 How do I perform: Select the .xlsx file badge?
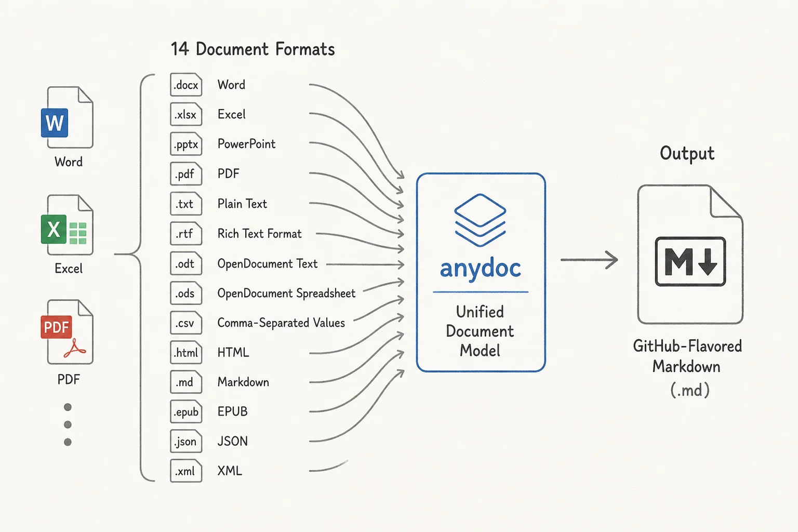pyautogui.click(x=186, y=114)
